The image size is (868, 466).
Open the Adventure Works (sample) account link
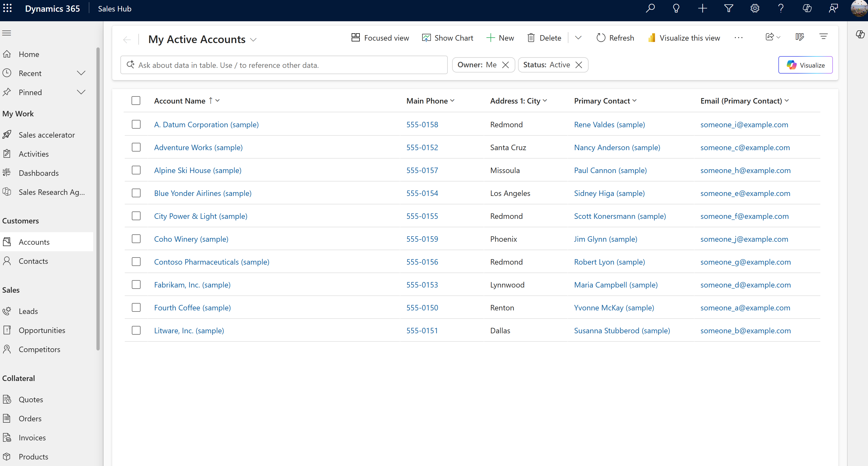198,147
